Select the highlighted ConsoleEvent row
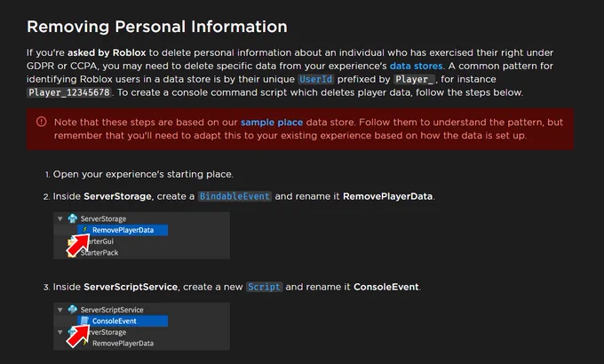The width and height of the screenshot is (604, 364). coord(123,320)
